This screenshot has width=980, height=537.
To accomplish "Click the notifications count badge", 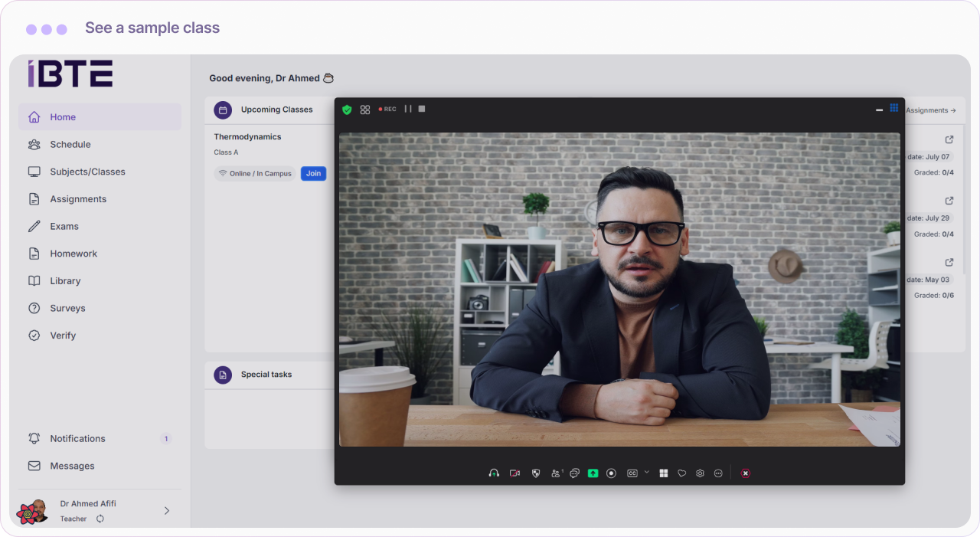I will (x=166, y=439).
